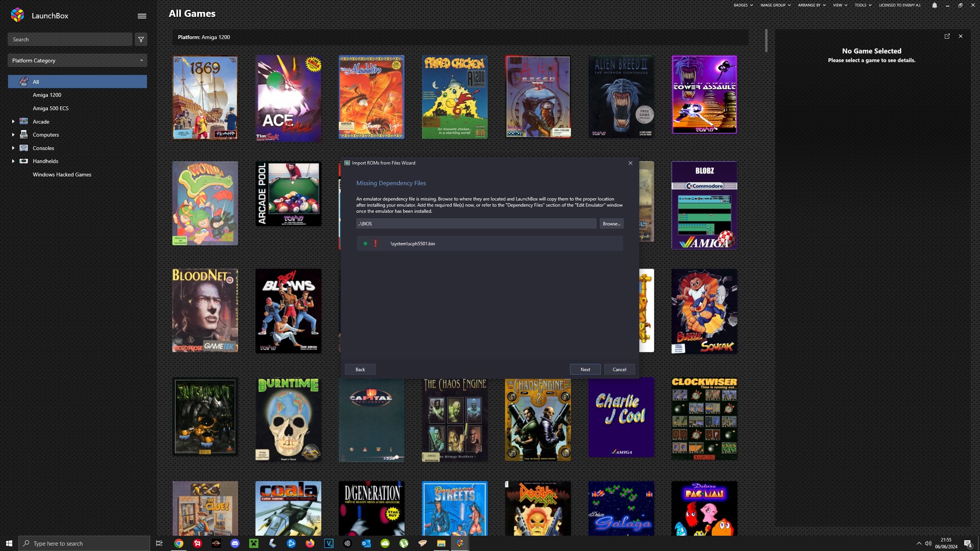980x551 pixels.
Task: Open the Arrange By dropdown menu
Action: 812,5
